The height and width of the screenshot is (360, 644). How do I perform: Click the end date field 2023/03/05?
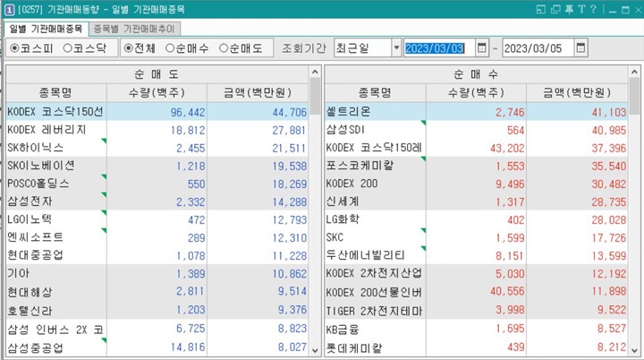pyautogui.click(x=538, y=48)
